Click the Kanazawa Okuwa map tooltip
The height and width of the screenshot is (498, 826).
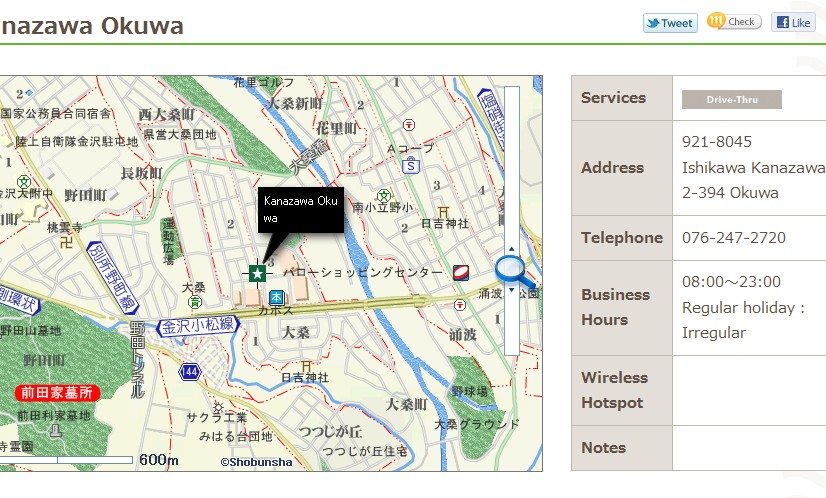tap(301, 210)
